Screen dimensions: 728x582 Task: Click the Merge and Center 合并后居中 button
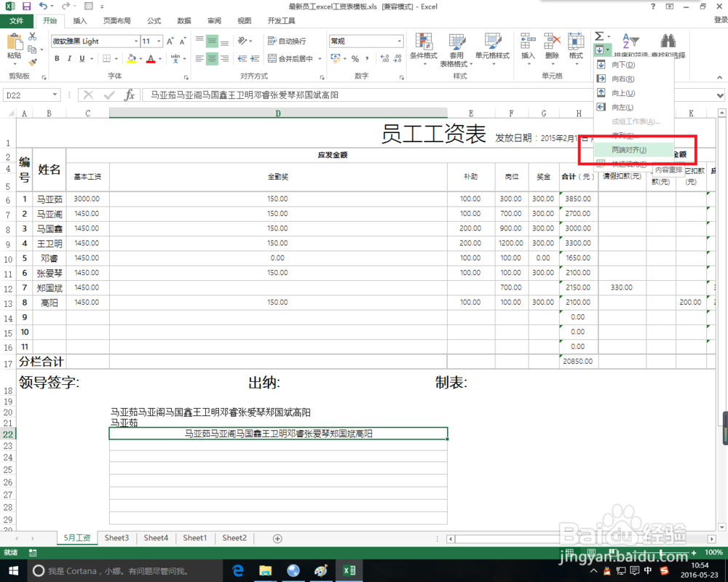(290, 58)
